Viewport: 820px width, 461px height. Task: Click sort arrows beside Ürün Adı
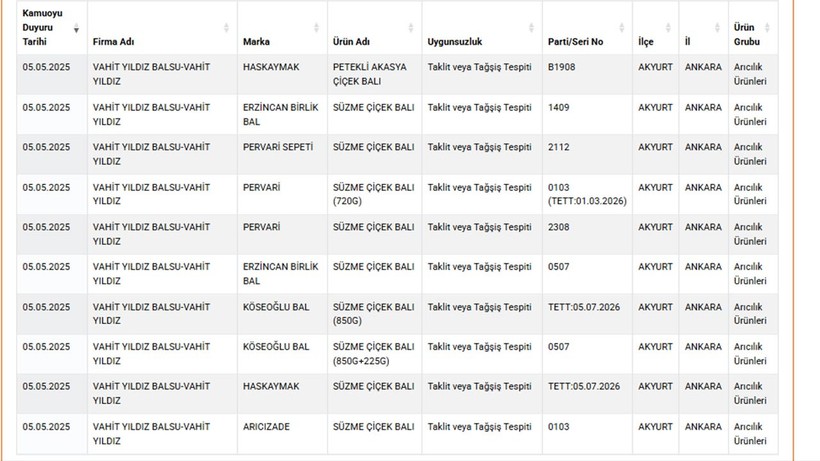coord(411,28)
